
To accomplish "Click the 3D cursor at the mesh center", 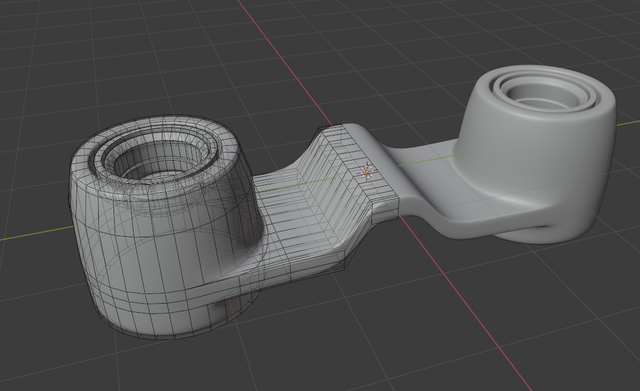I will coord(367,172).
